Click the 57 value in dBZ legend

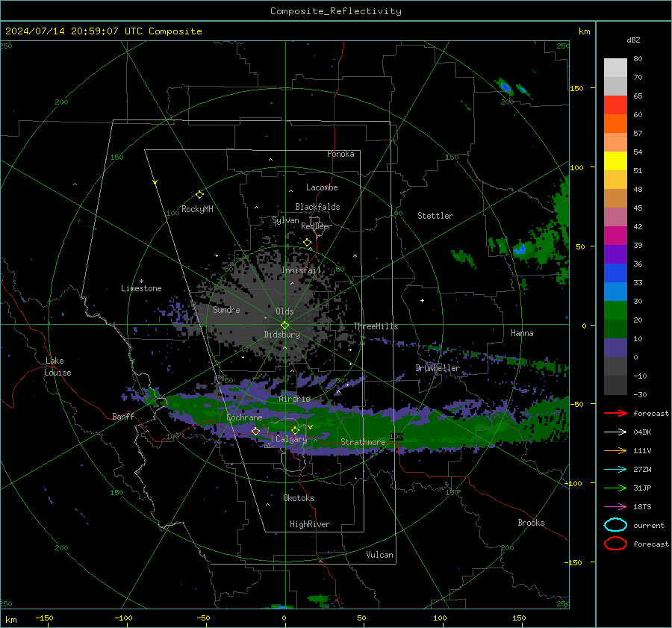pyautogui.click(x=638, y=134)
